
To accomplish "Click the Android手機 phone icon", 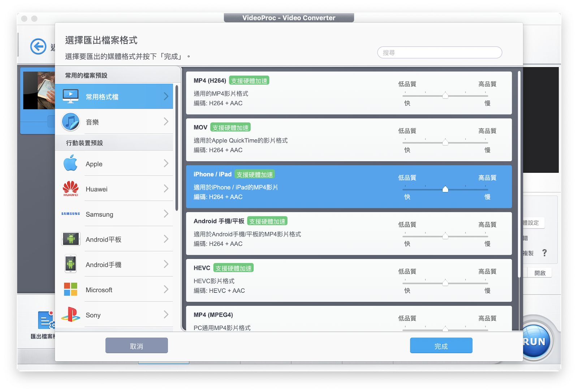I will pyautogui.click(x=70, y=264).
